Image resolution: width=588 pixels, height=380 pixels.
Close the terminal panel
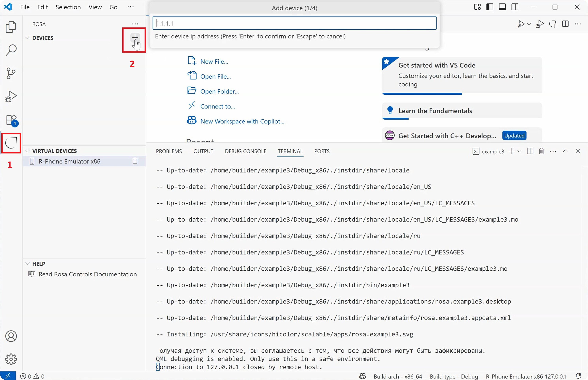[578, 151]
